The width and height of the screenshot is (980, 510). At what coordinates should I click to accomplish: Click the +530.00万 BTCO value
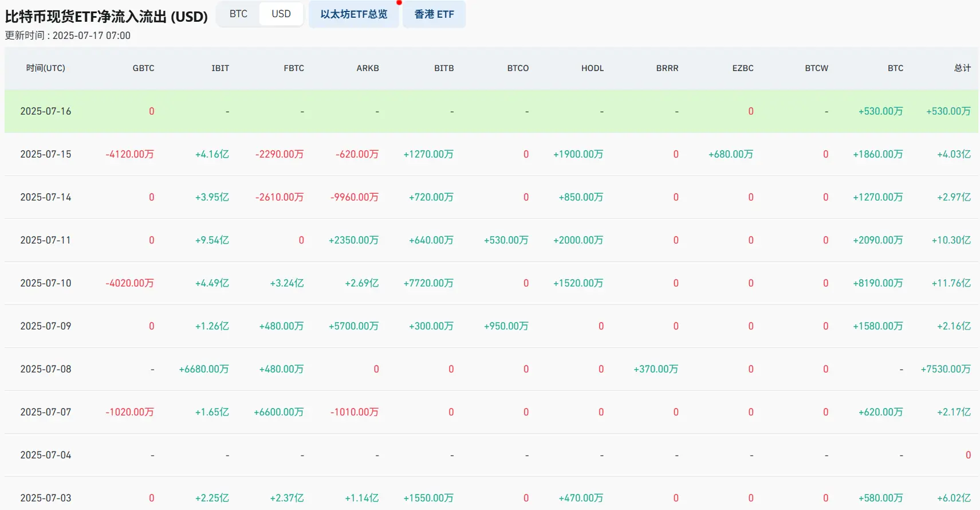click(x=506, y=240)
